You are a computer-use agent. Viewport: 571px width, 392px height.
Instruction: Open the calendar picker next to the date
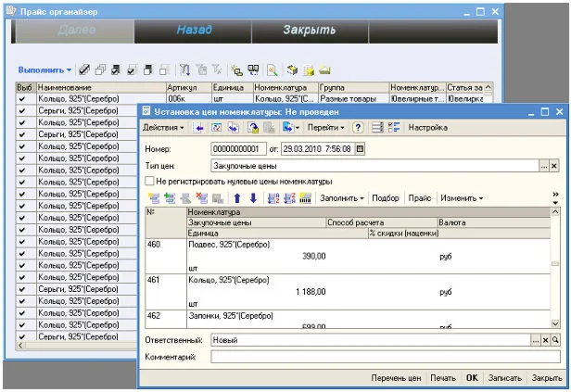pos(361,148)
